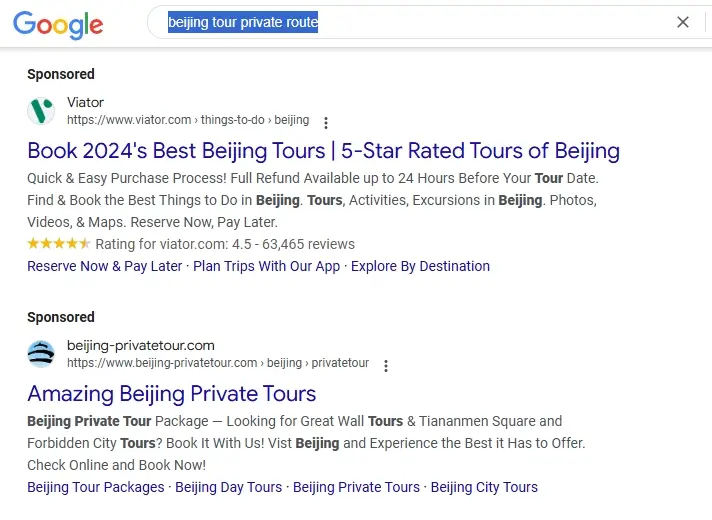The height and width of the screenshot is (520, 712).
Task: Click the viator.com things-to-do URL
Action: coord(188,120)
